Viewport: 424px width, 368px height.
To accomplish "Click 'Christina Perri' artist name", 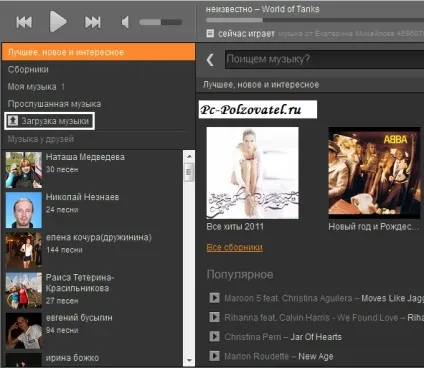I will point(253,337).
